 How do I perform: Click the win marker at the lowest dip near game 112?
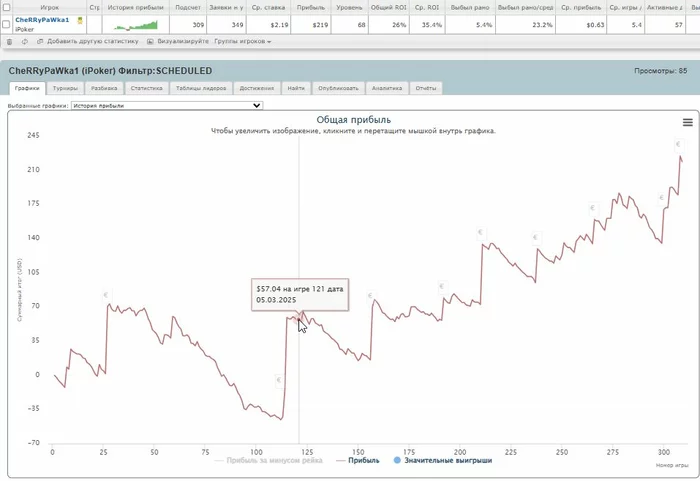279,380
